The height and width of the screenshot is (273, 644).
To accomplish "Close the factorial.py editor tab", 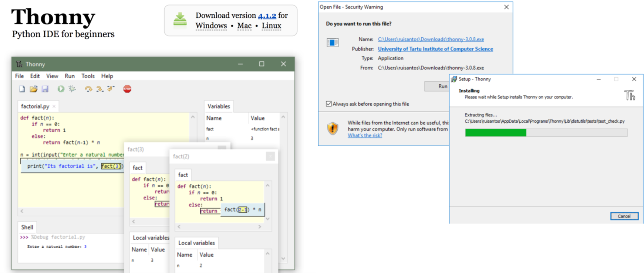I will 54,106.
